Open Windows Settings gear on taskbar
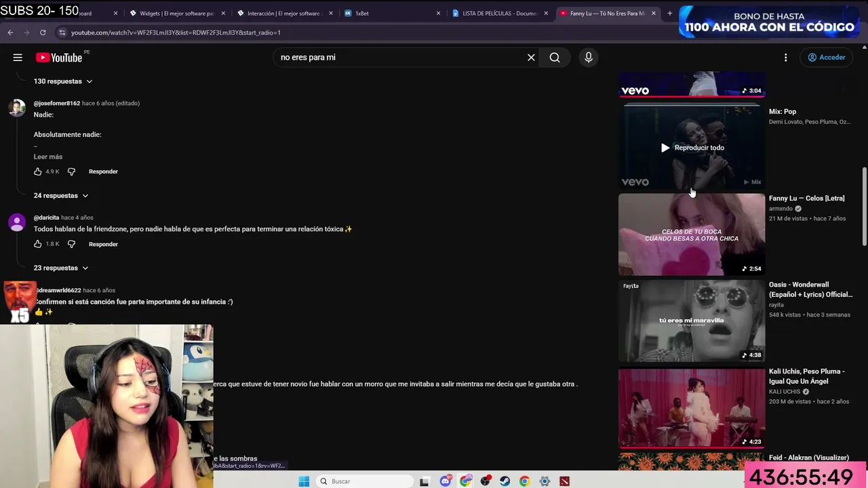The image size is (868, 488). click(x=545, y=481)
